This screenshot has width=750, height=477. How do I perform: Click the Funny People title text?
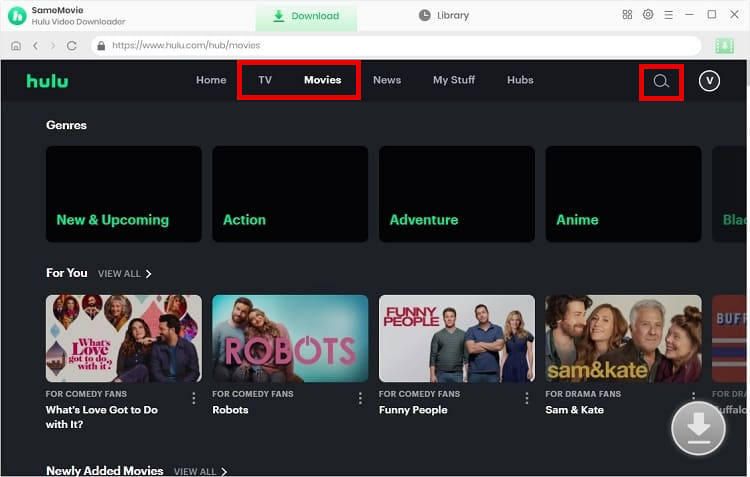coord(413,410)
